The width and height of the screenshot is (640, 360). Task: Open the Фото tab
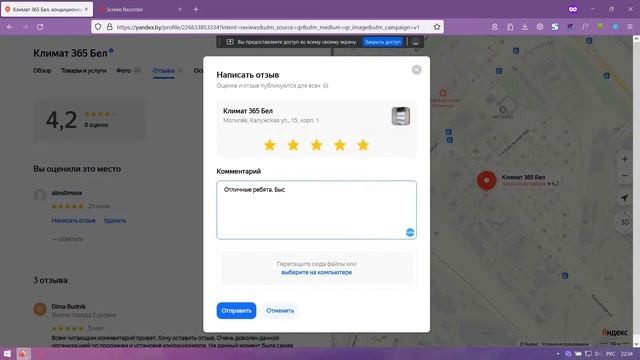pyautogui.click(x=123, y=71)
